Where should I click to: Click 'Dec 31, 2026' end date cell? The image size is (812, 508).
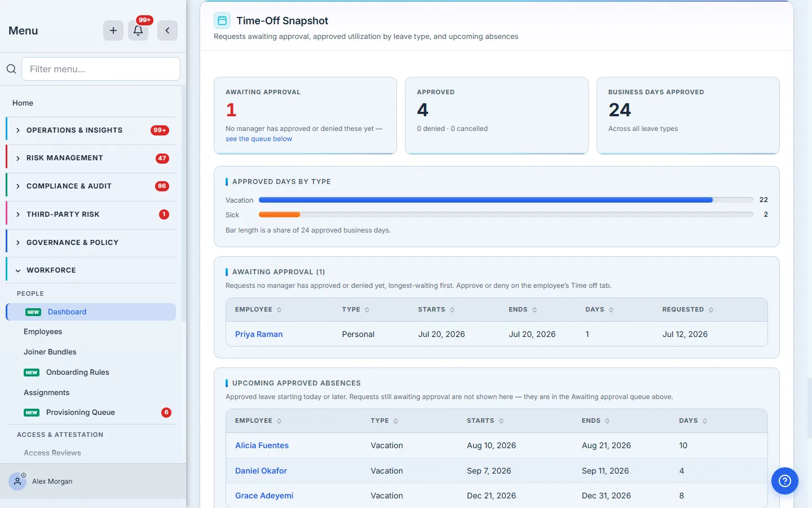606,496
